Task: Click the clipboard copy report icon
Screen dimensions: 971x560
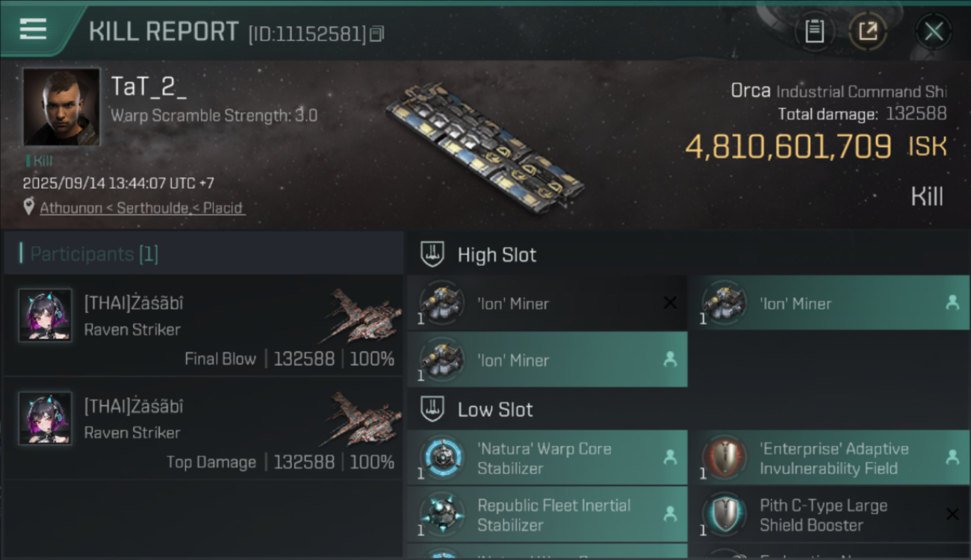Action: point(814,31)
